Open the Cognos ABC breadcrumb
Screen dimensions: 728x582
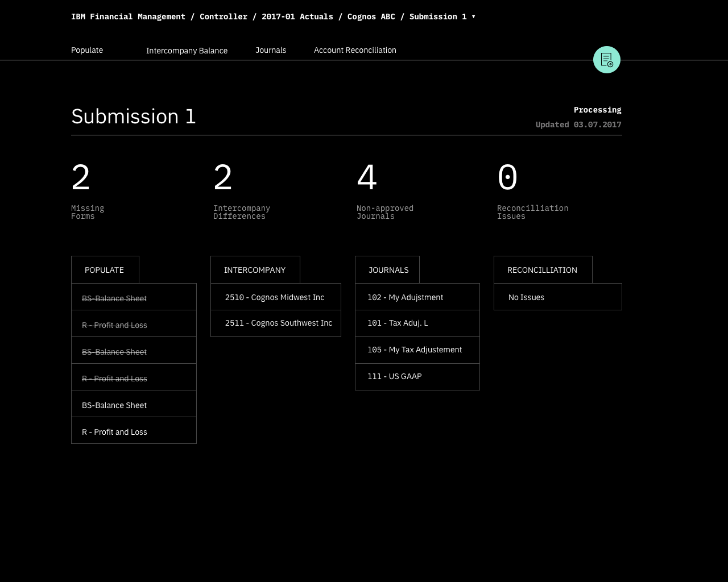(x=371, y=16)
